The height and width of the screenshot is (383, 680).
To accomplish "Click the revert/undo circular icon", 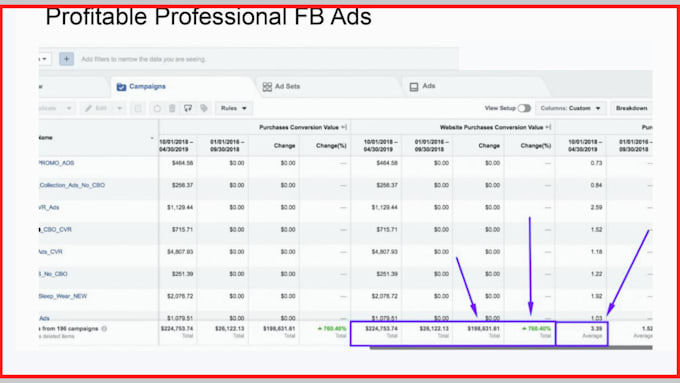I will [x=157, y=108].
